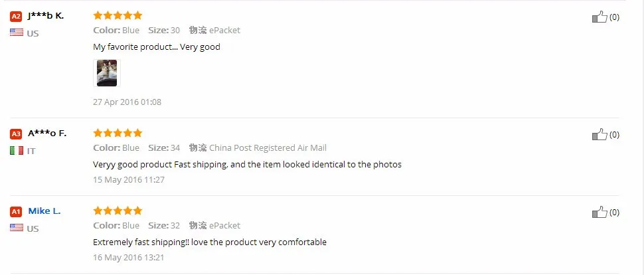The height and width of the screenshot is (275, 644).
Task: Click "My favorite product... Very good" text
Action: point(157,47)
